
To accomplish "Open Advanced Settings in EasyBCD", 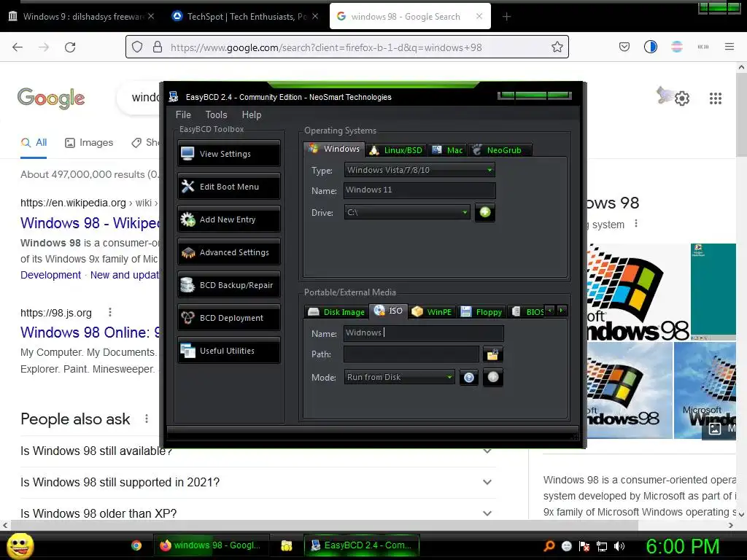I will (x=228, y=252).
